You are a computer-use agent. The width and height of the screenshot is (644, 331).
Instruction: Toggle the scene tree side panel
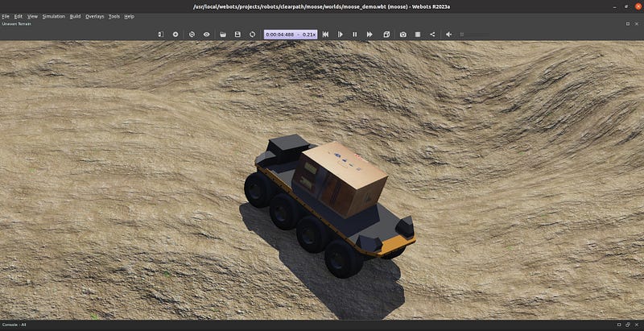(160, 35)
